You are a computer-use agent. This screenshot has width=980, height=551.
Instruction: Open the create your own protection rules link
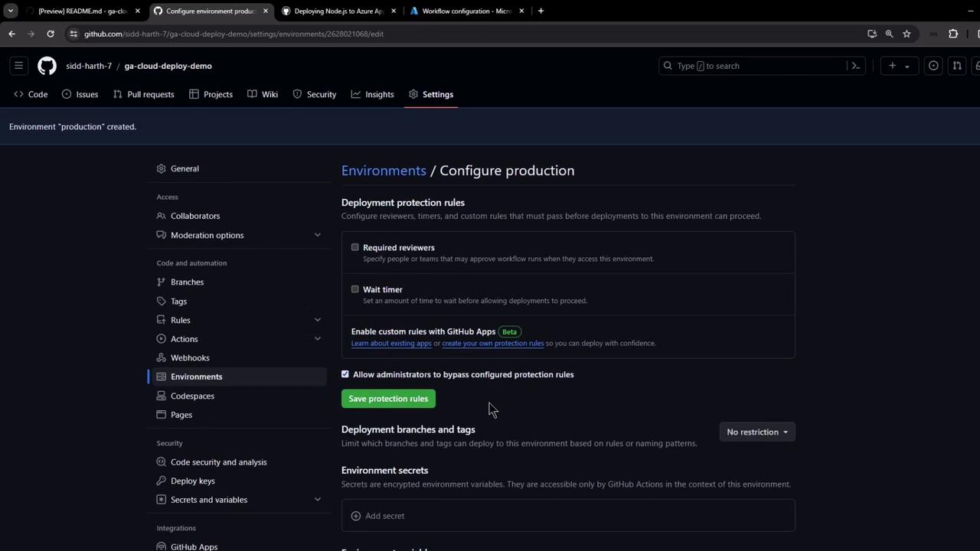click(493, 344)
